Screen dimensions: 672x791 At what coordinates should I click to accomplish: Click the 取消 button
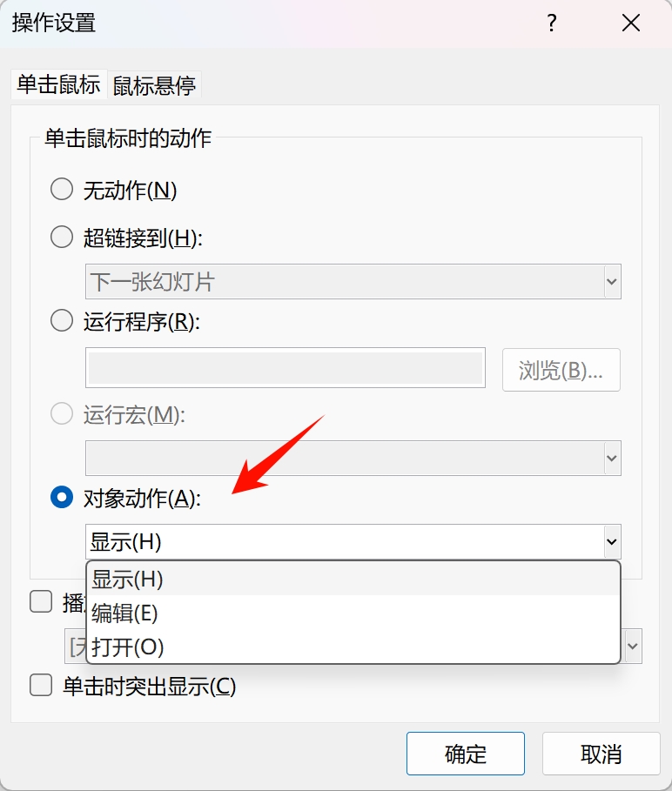pos(601,754)
